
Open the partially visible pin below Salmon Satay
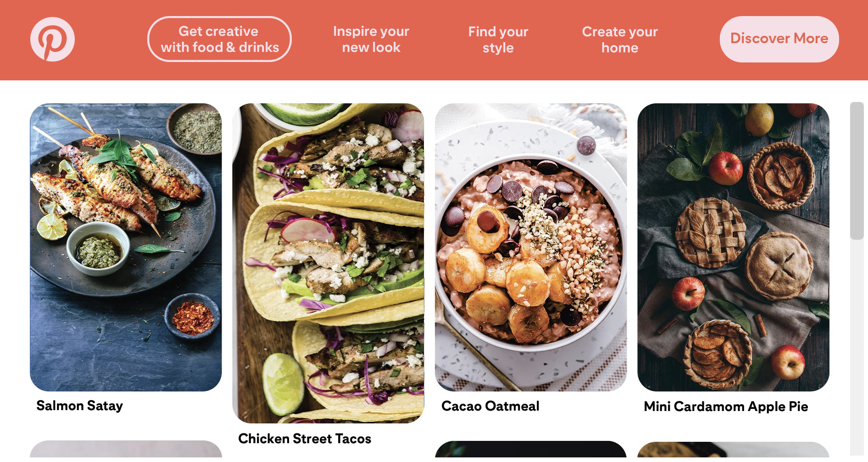tap(126, 450)
